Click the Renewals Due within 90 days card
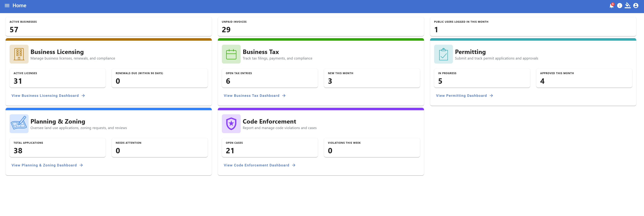 click(160, 78)
